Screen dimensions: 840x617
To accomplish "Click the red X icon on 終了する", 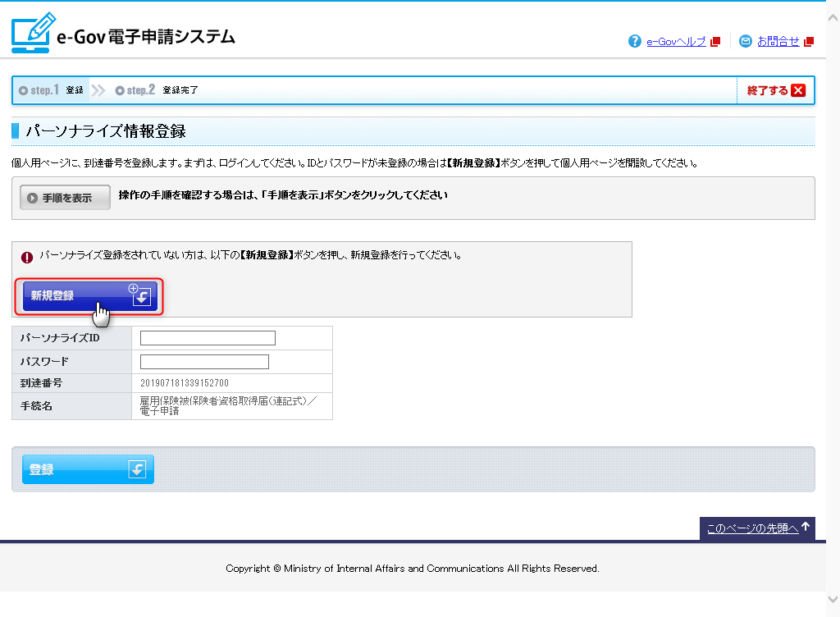I will tap(797, 90).
